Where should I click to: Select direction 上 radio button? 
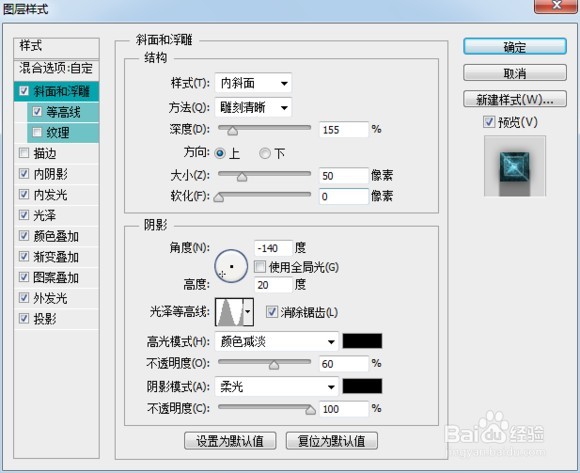(x=220, y=153)
